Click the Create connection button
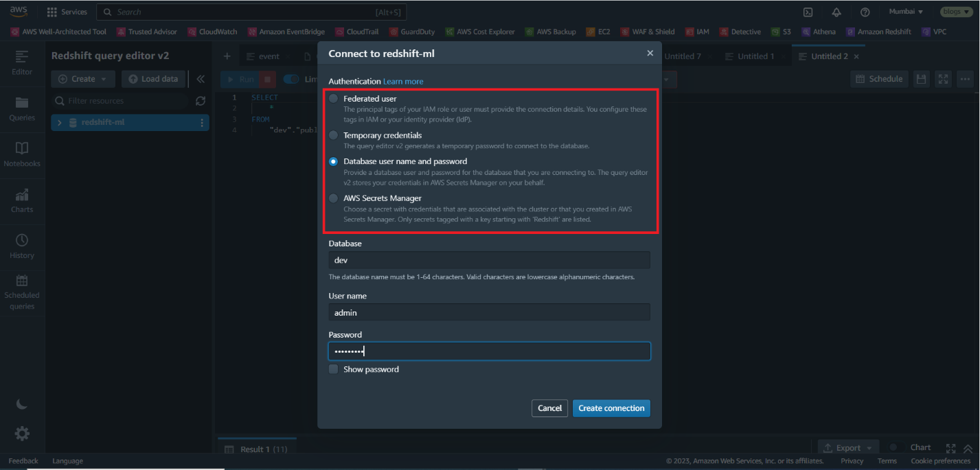This screenshot has width=980, height=470. 611,408
